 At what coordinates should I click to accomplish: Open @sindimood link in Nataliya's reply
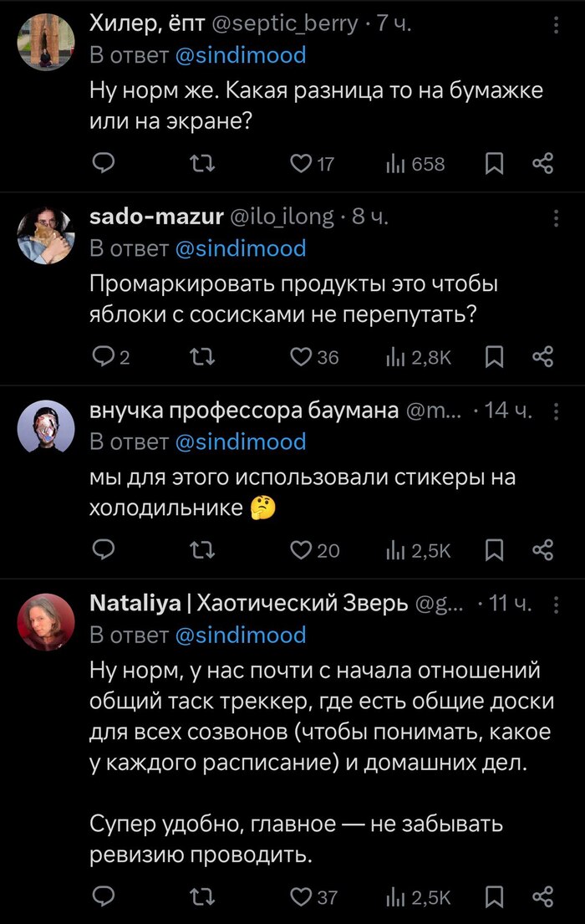(x=241, y=635)
